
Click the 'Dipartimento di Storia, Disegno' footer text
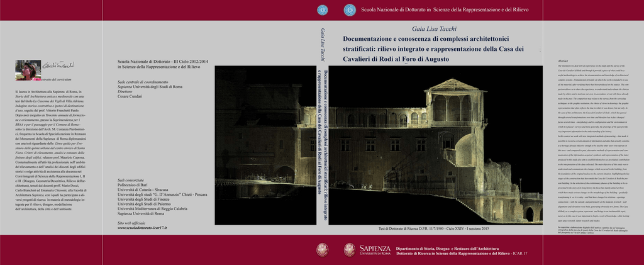[x=457, y=247]
